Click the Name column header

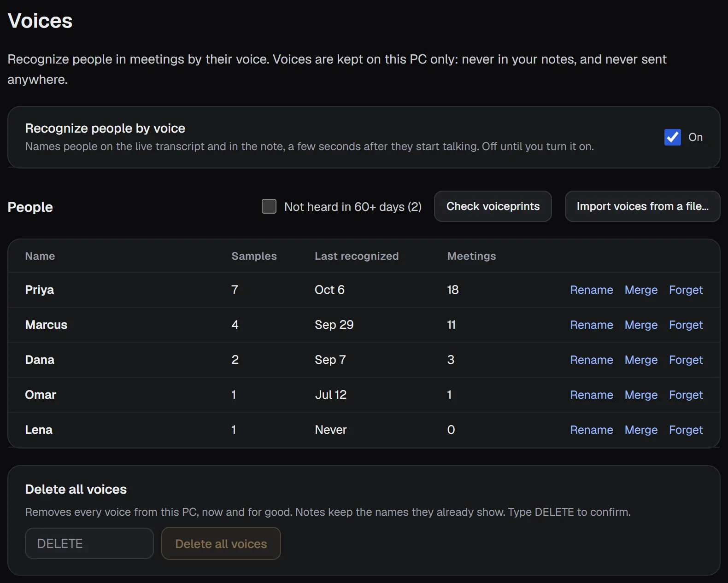(40, 256)
